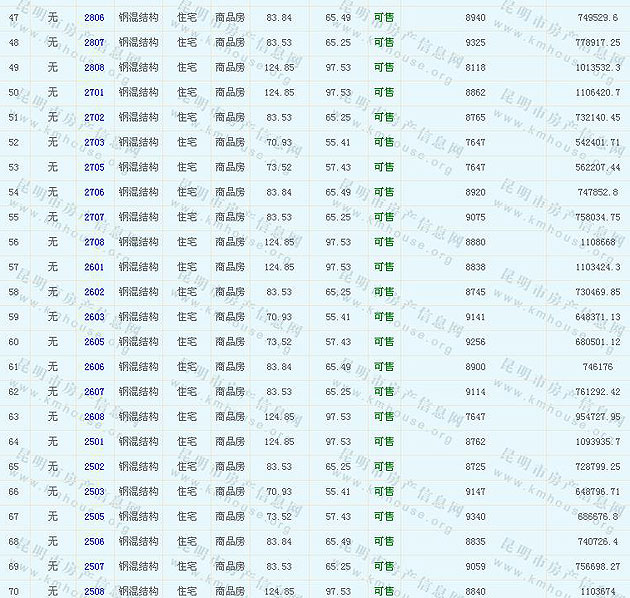Screen dimensions: 630x598
Task: Click room number 2603
Action: point(94,317)
